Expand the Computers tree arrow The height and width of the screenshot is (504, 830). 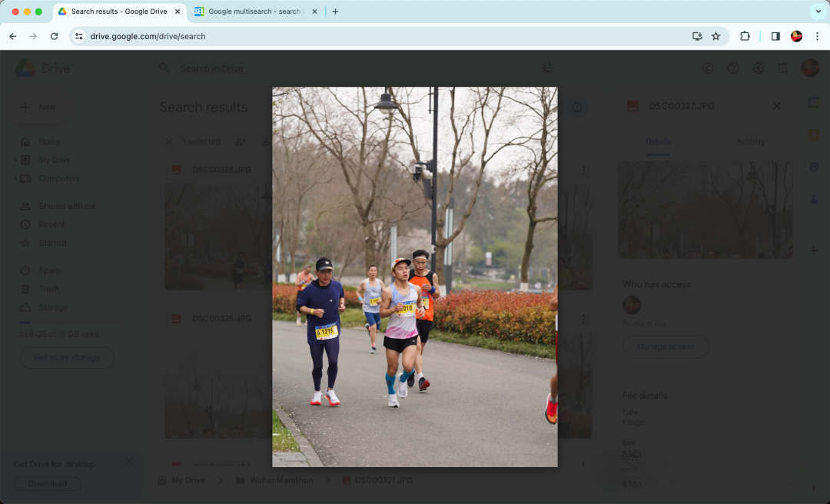16,178
